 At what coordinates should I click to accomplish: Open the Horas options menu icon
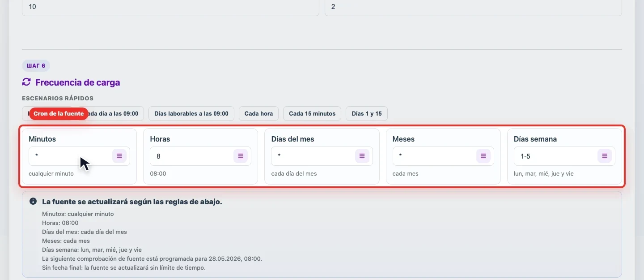241,156
